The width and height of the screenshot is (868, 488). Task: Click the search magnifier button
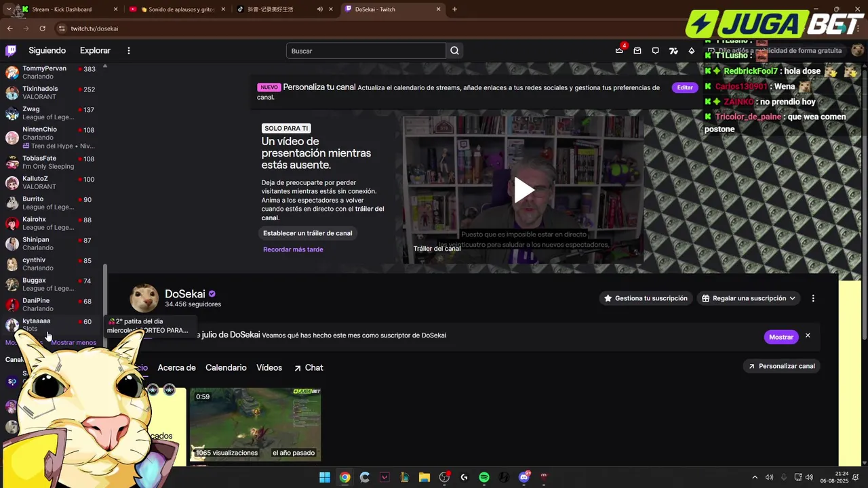(x=454, y=51)
